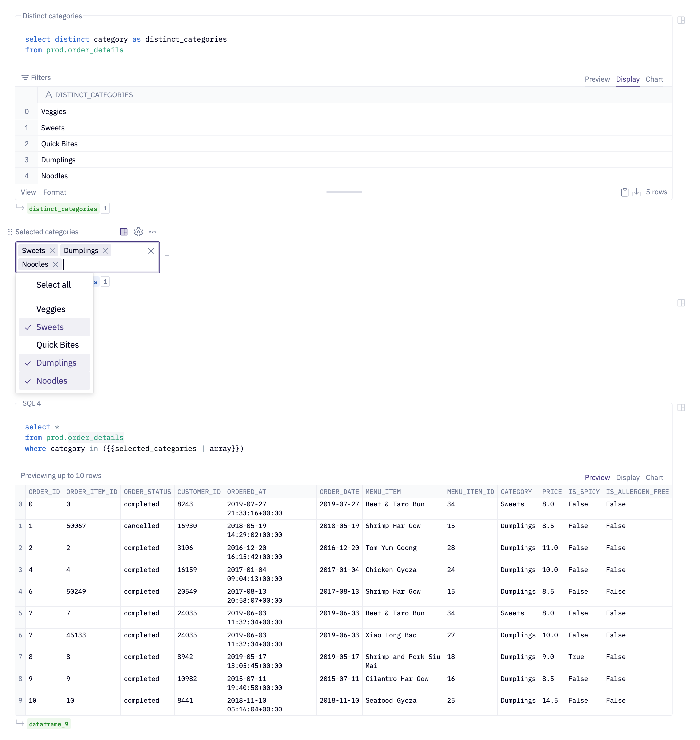Click the layout icon beside Selected categories
700x740 pixels.
124,232
